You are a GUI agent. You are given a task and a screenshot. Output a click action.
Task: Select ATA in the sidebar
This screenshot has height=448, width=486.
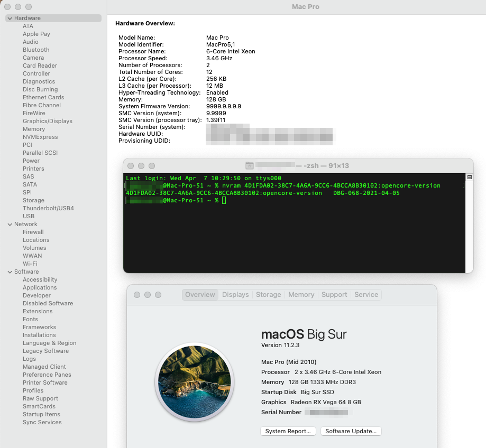(28, 26)
